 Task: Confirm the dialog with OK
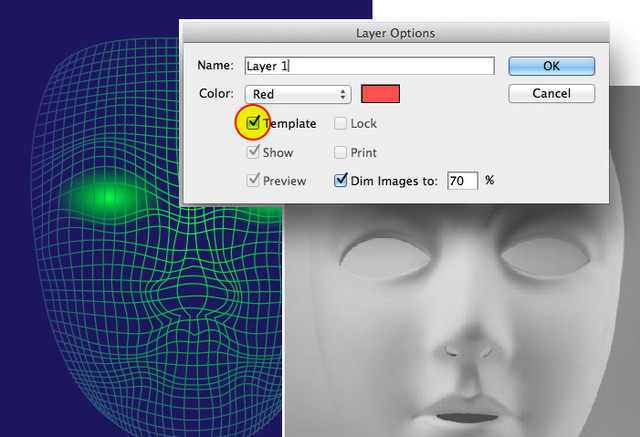pyautogui.click(x=551, y=66)
